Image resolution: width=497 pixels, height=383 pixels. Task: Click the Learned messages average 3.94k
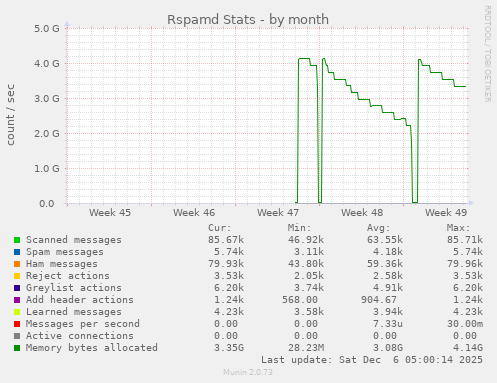click(x=388, y=312)
